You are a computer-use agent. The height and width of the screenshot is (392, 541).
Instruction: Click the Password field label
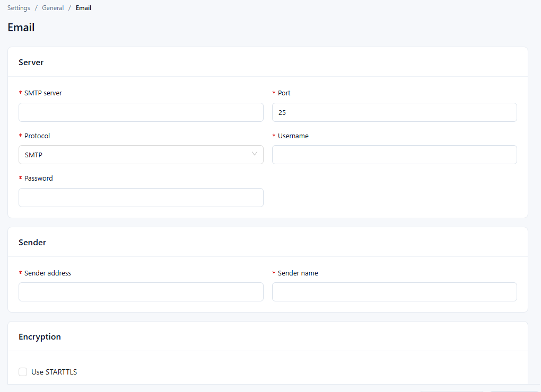point(39,178)
